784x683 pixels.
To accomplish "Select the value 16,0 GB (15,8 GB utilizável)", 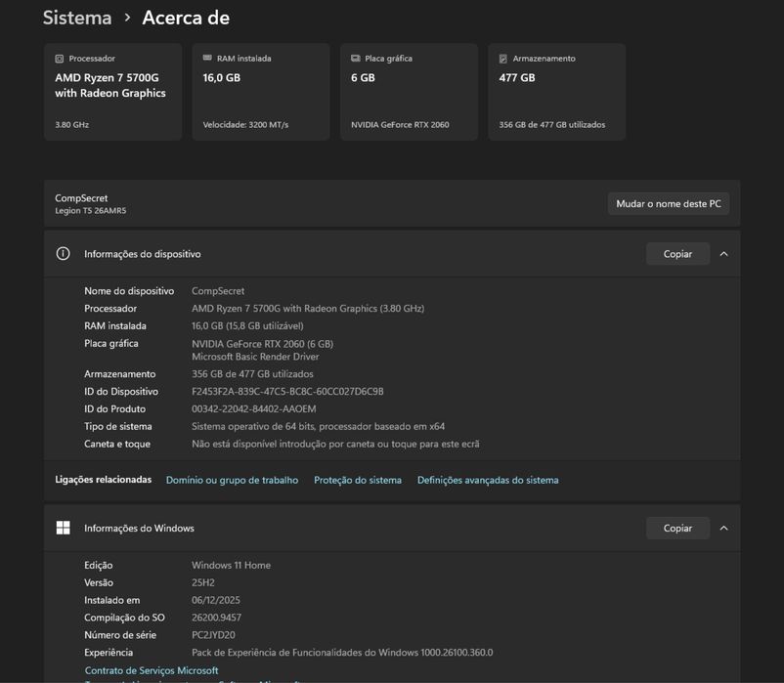I will 247,325.
